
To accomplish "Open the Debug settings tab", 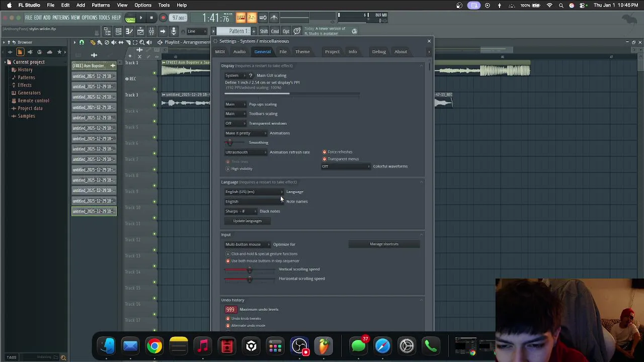I will [379, 52].
